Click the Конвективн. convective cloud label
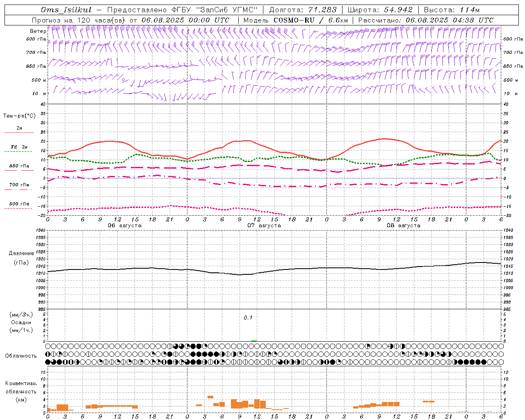 click(21, 383)
